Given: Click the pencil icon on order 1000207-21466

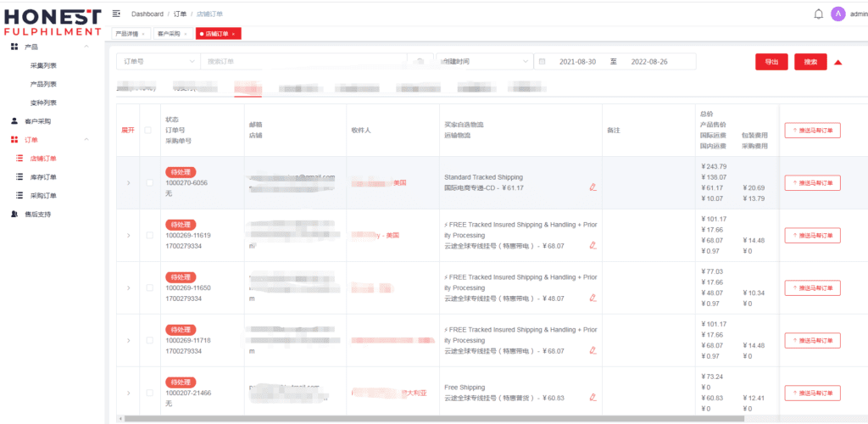Looking at the screenshot, I should pos(593,398).
